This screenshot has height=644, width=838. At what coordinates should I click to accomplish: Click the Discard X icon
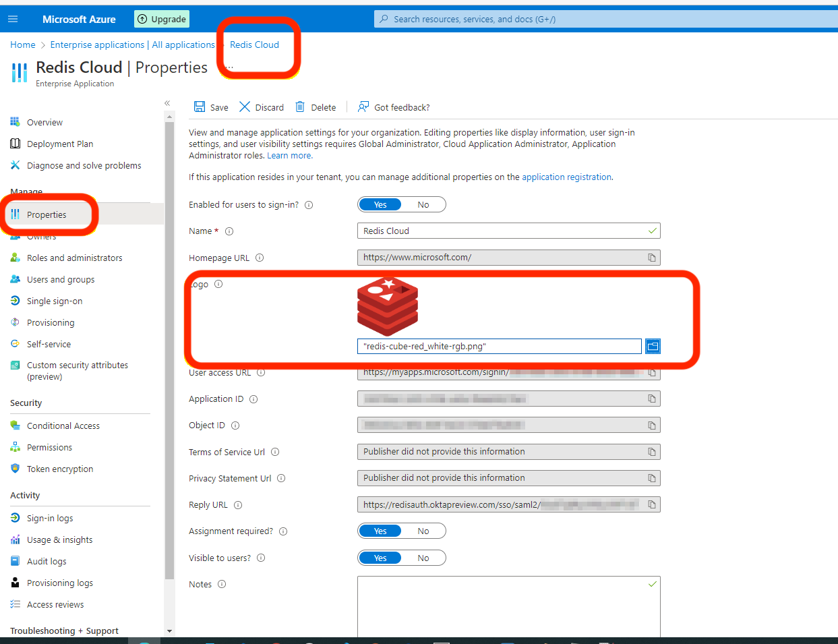pos(245,107)
